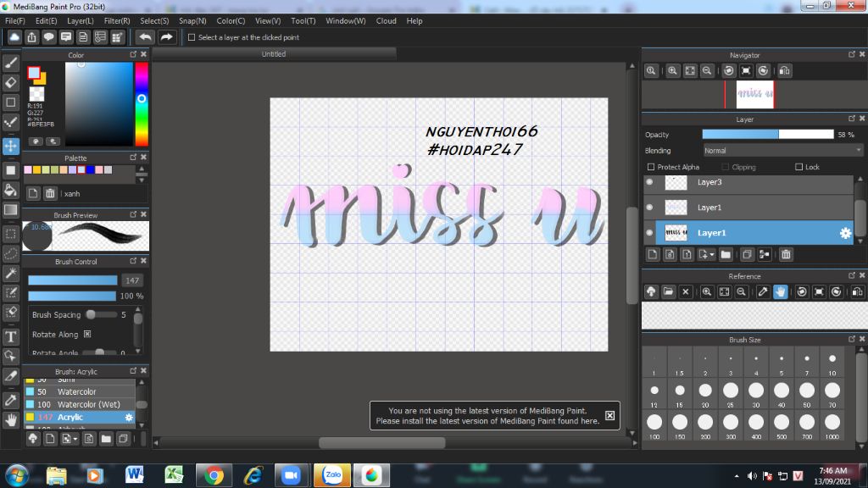Screen dimensions: 868x488
Task: Delete the selected layer with the trash icon
Action: [x=786, y=254]
